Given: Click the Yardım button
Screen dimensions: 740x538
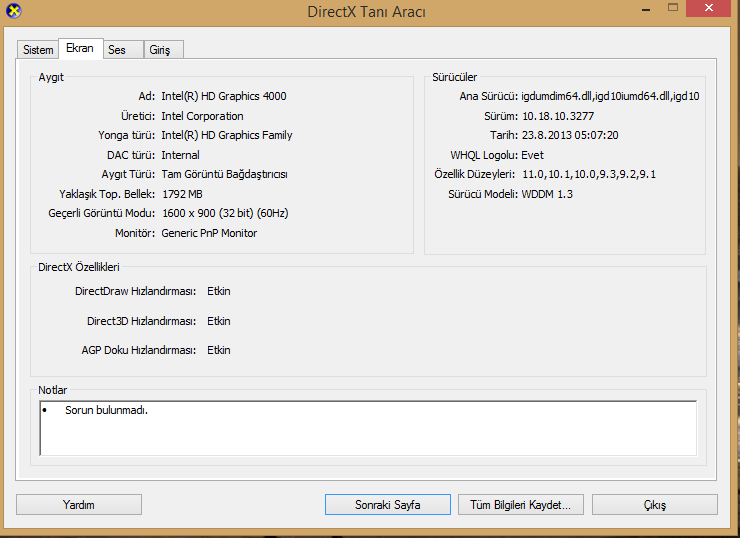Looking at the screenshot, I should click(79, 504).
